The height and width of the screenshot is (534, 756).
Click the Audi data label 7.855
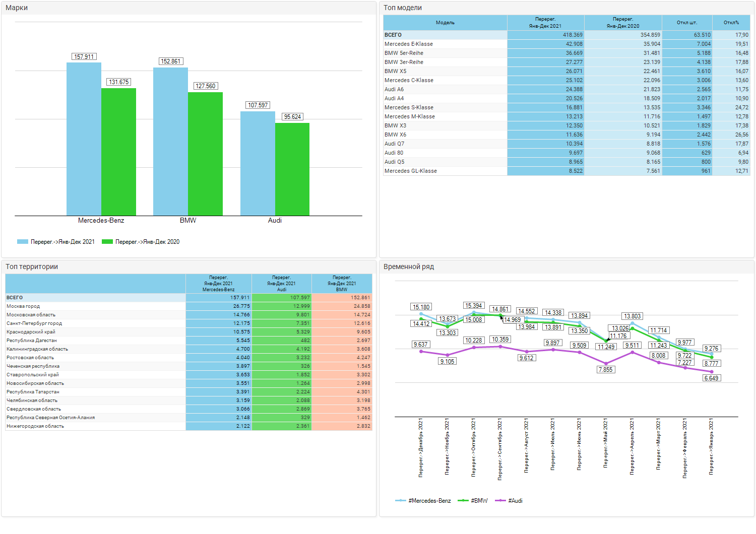pyautogui.click(x=606, y=370)
